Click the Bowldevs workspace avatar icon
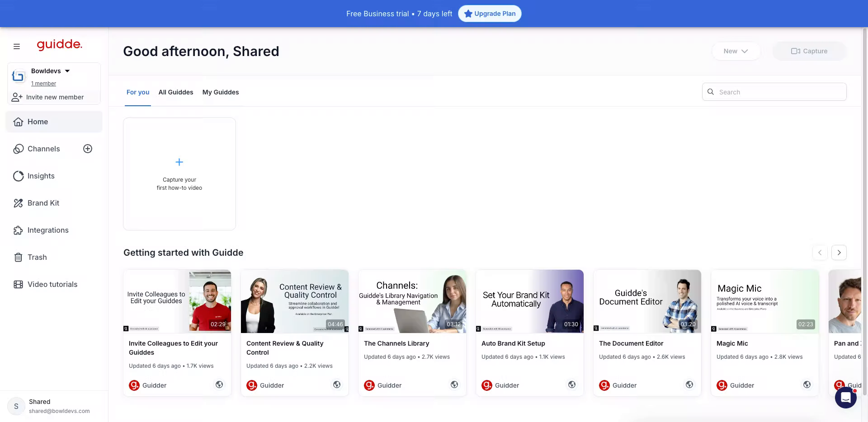868x422 pixels. (19, 76)
